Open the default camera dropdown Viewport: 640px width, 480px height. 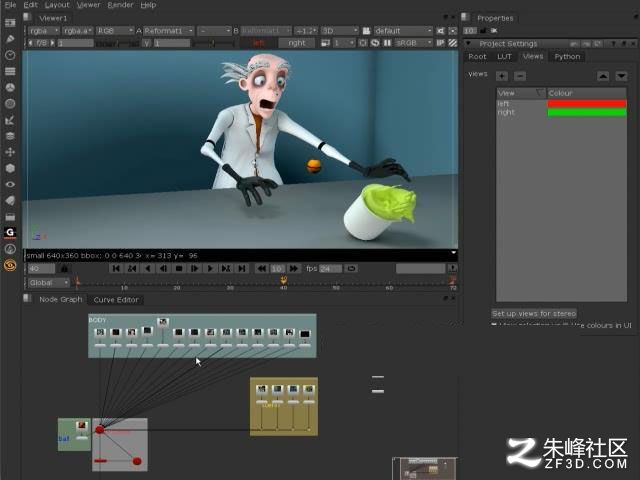403,31
